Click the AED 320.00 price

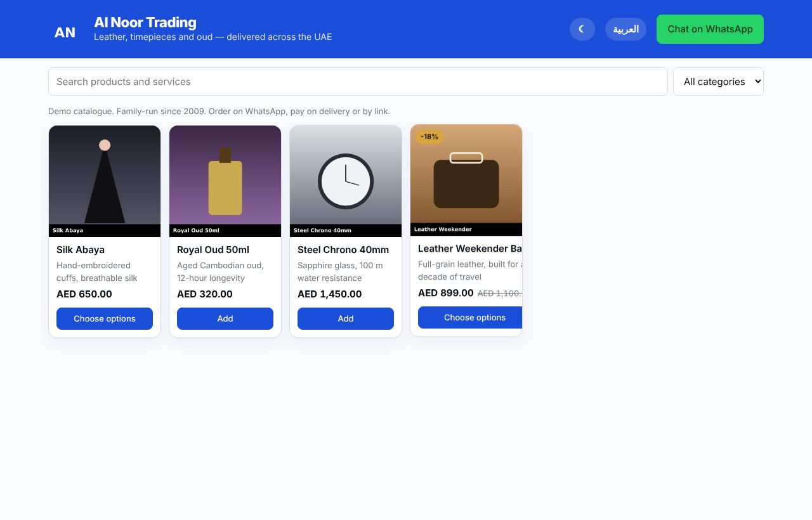[x=205, y=294]
